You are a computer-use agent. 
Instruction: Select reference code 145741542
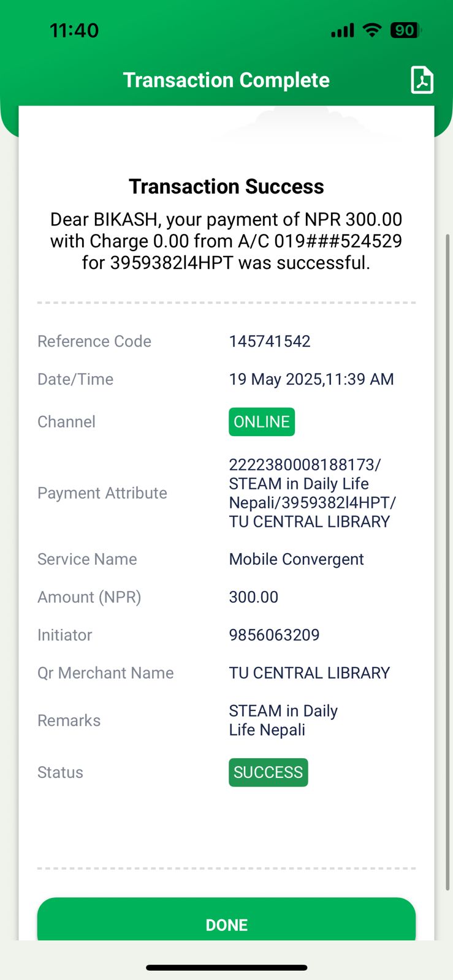coord(270,341)
